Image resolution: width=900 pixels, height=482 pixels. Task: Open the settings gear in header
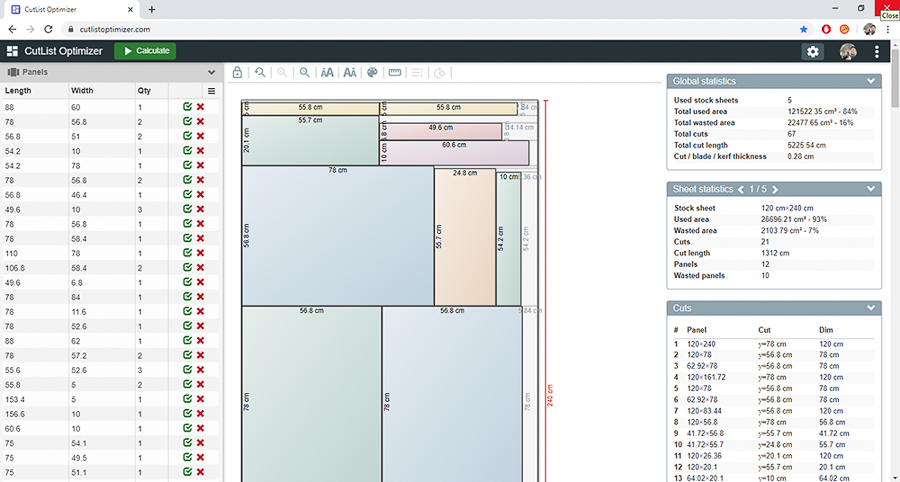tap(814, 51)
